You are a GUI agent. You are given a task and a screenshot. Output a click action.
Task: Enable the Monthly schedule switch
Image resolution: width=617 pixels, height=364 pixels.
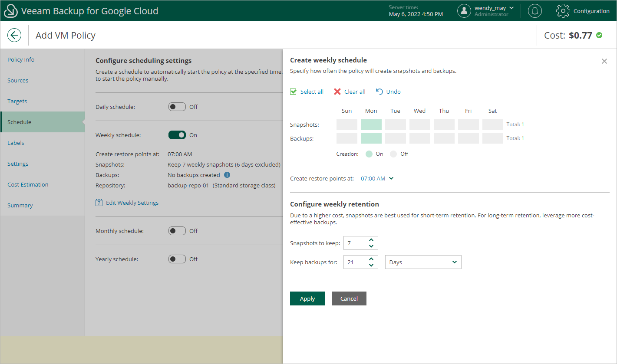point(177,231)
